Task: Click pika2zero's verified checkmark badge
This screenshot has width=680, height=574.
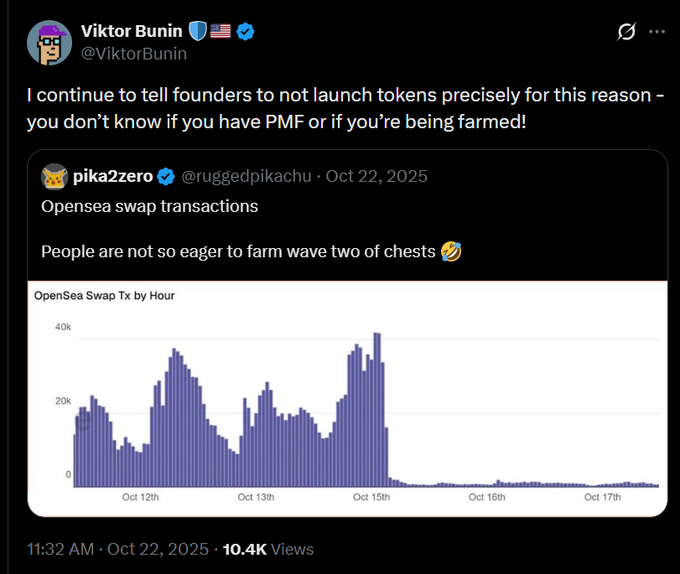Action: click(166, 177)
